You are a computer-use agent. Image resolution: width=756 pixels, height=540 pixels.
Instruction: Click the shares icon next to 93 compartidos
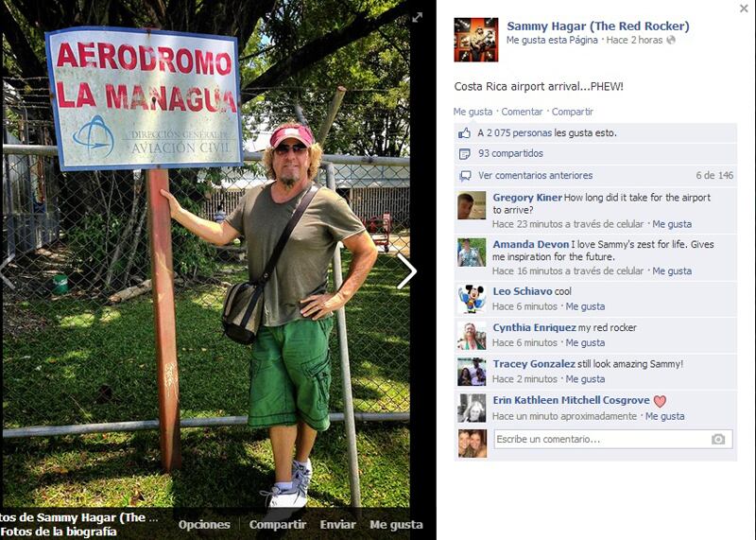[x=465, y=154]
